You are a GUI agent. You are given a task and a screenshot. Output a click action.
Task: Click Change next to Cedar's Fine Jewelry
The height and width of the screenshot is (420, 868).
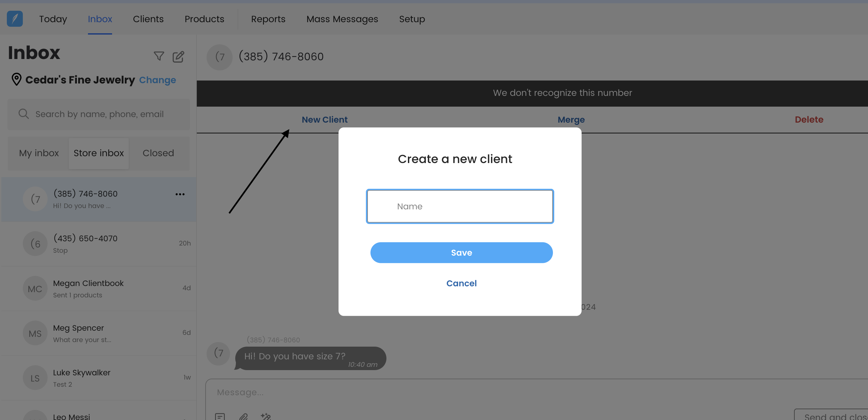(x=157, y=80)
